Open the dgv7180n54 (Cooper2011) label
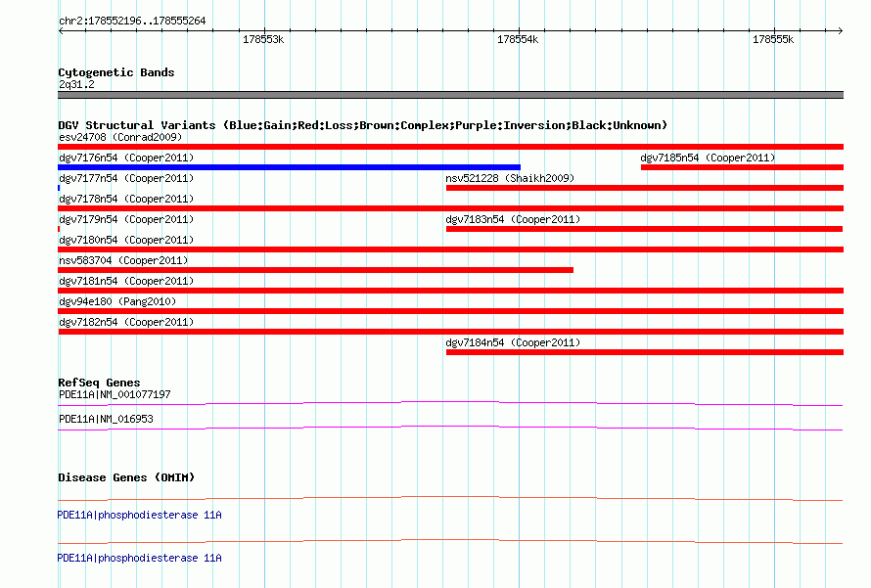The height and width of the screenshot is (588, 871). [126, 240]
